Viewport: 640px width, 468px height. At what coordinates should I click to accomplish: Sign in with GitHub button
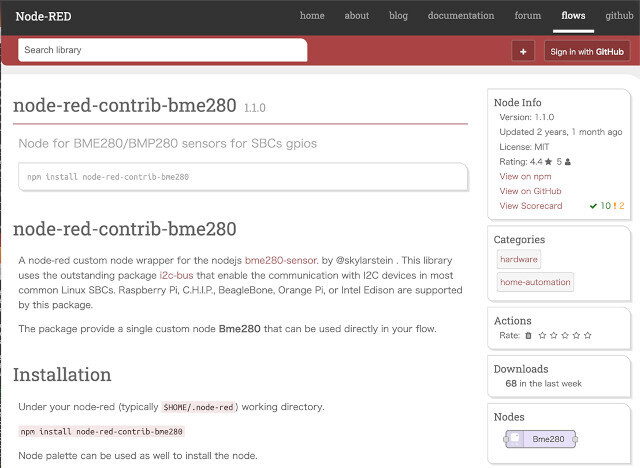(x=587, y=51)
